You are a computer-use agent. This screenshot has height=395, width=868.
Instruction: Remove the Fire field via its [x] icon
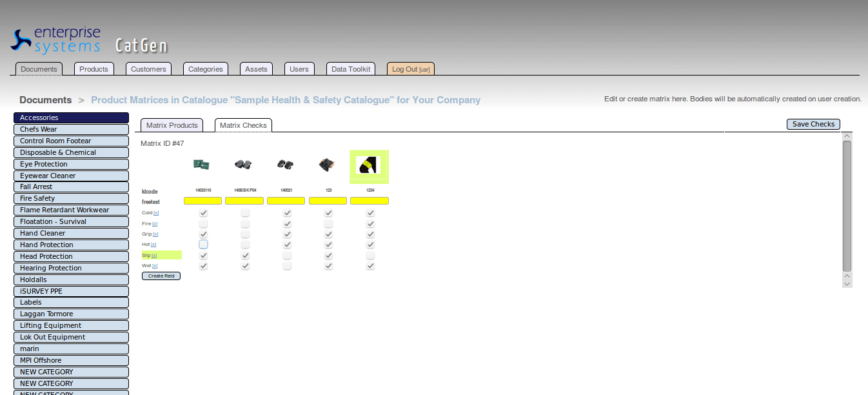(155, 224)
